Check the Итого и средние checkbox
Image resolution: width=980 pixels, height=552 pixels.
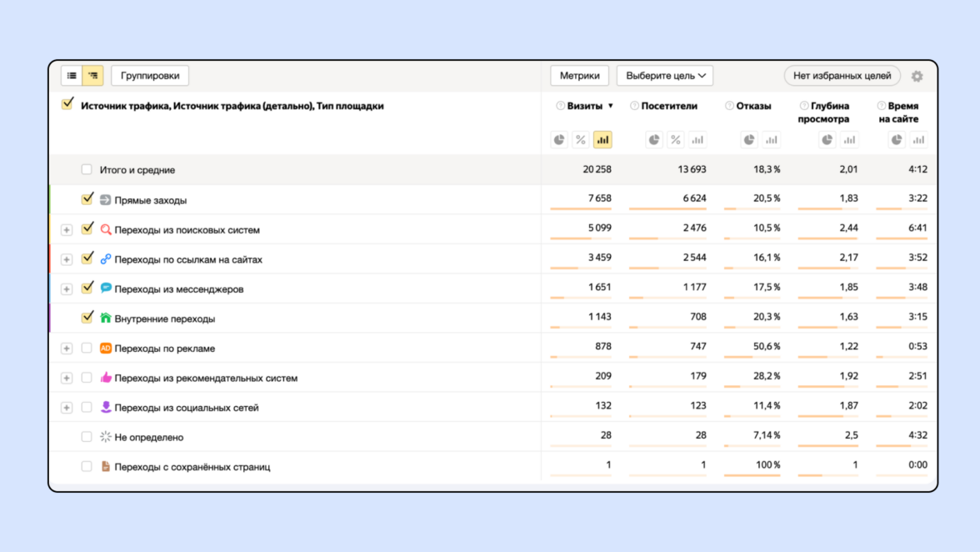click(x=87, y=169)
